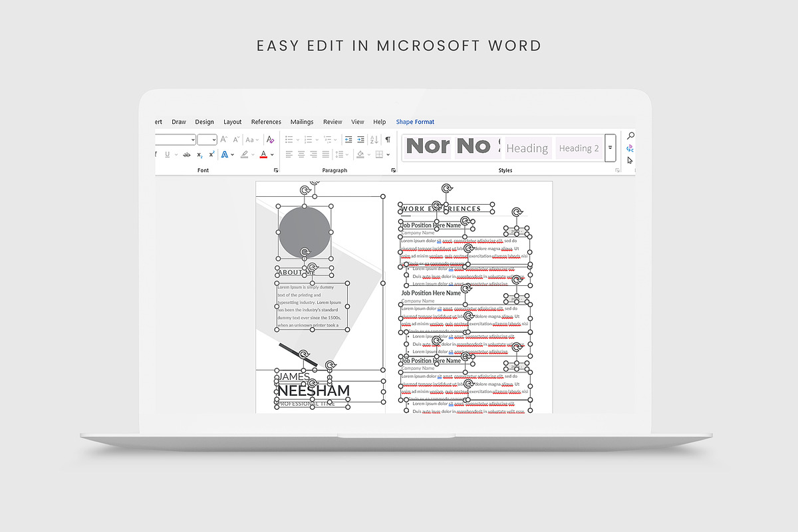Open the Draw tab

[179, 122]
